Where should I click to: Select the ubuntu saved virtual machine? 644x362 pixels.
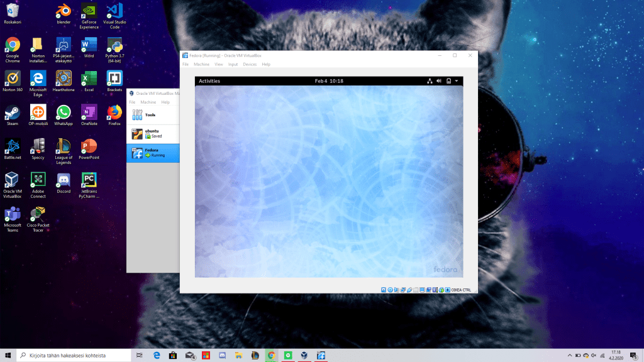pyautogui.click(x=152, y=133)
